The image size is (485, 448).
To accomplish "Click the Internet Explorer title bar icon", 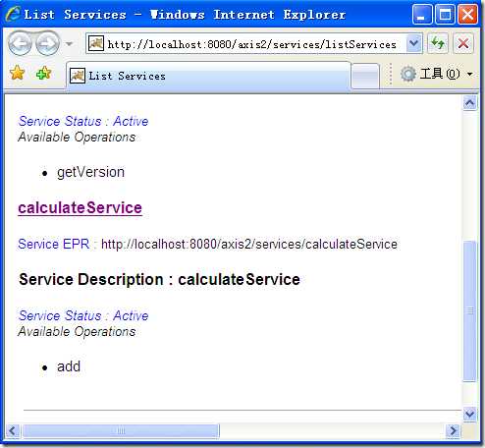I will point(13,14).
